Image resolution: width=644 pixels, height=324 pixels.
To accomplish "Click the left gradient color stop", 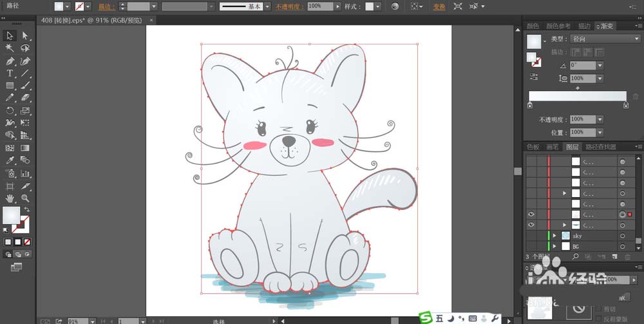I will (530, 106).
